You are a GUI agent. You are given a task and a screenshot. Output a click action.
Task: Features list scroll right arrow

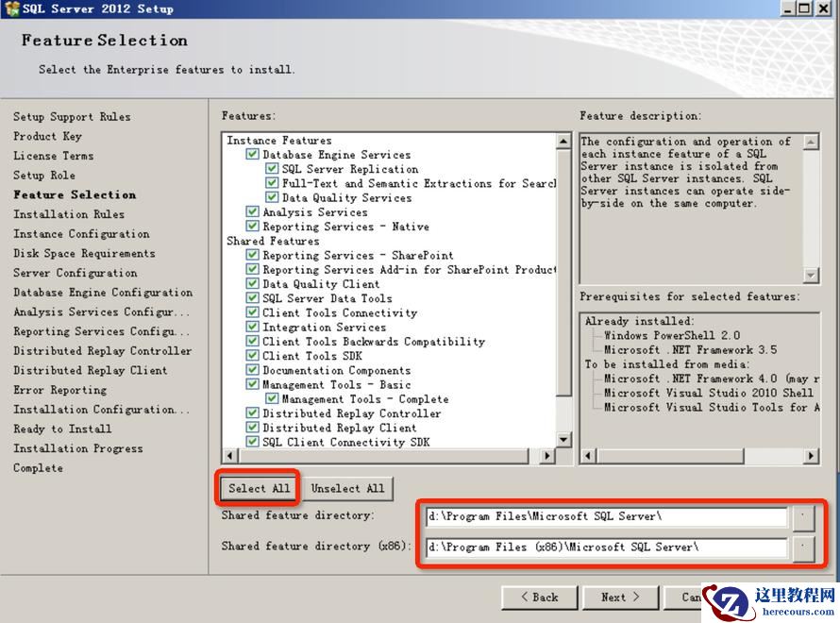point(547,456)
